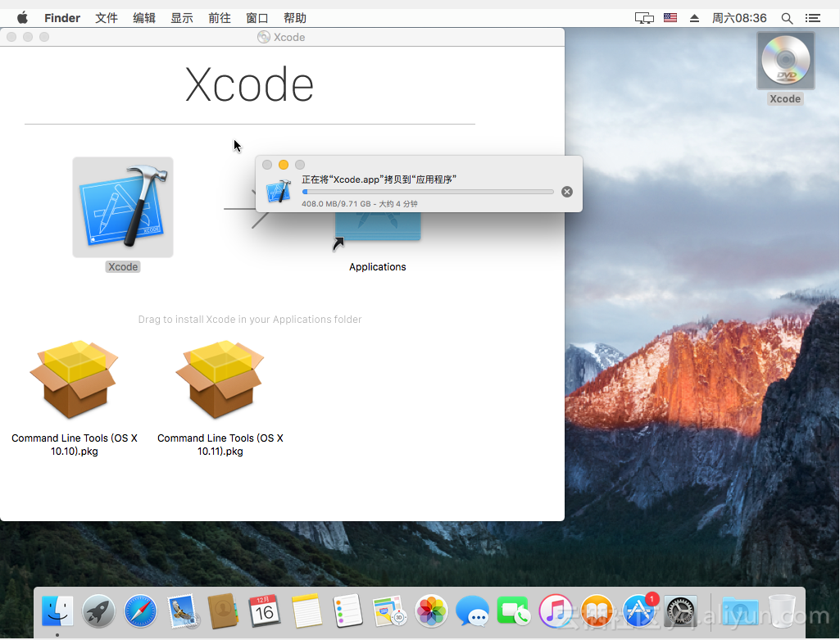Open Mail stamp icon in Dock
This screenshot has height=640, width=840.
click(182, 611)
